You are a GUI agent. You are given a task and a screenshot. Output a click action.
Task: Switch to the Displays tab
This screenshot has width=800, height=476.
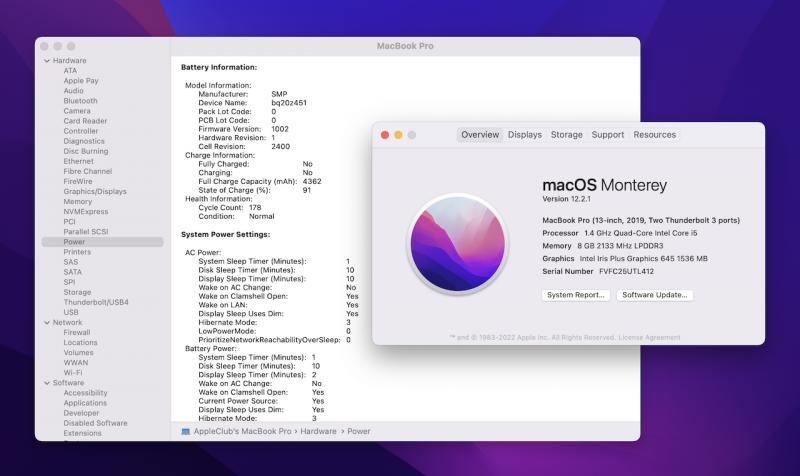[524, 135]
